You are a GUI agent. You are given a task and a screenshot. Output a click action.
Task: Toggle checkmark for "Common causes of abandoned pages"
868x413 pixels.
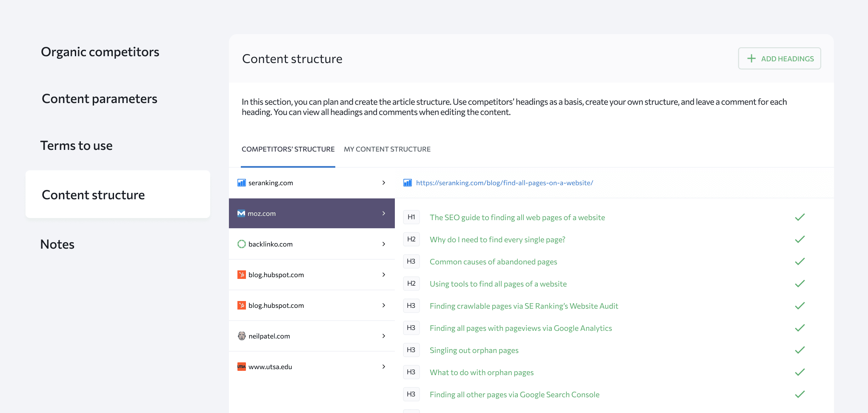[799, 261]
